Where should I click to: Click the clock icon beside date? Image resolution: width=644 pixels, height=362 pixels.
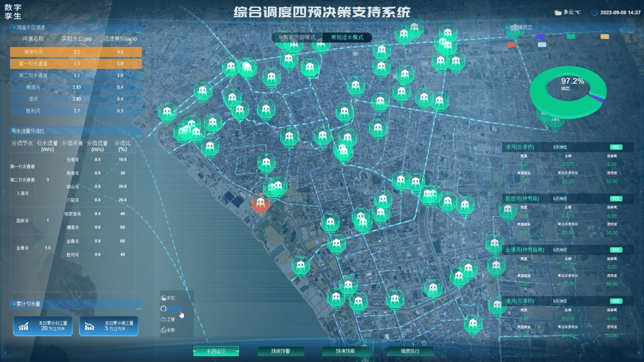595,12
